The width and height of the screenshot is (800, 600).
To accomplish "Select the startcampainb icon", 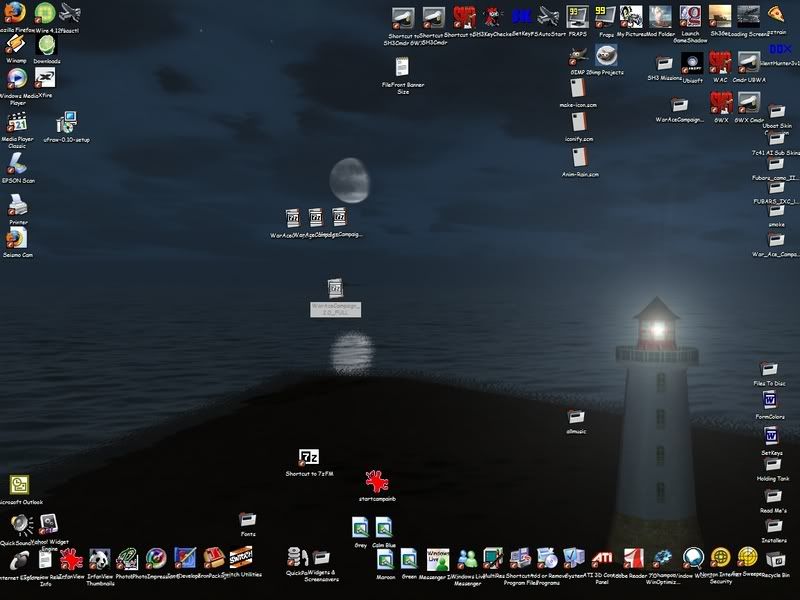I will (x=377, y=482).
